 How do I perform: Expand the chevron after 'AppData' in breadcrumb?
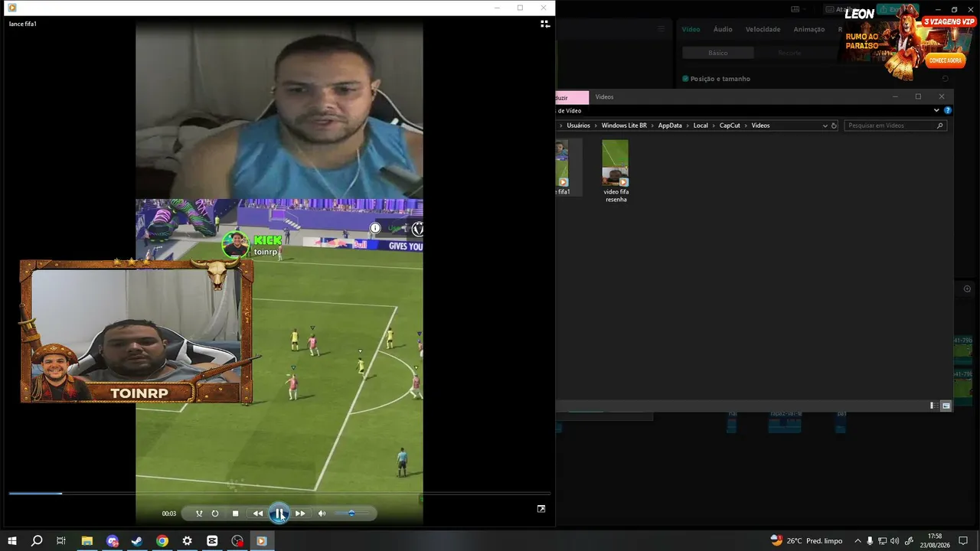688,126
